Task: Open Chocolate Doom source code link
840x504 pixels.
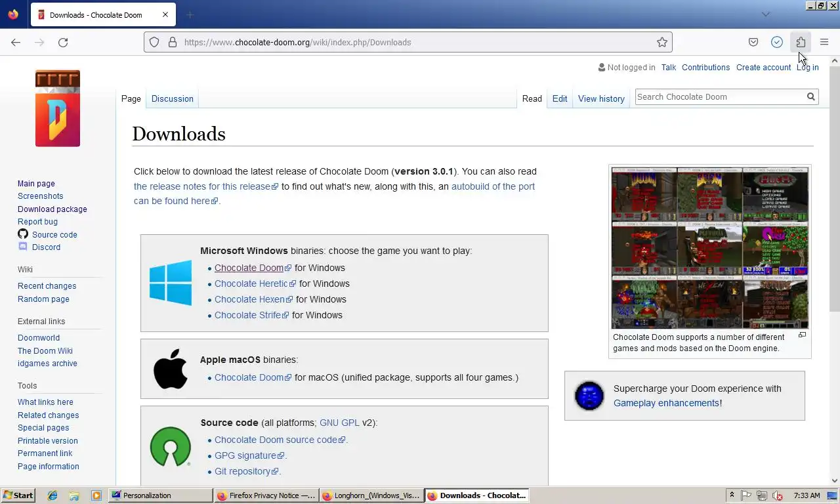Action: pos(280,440)
